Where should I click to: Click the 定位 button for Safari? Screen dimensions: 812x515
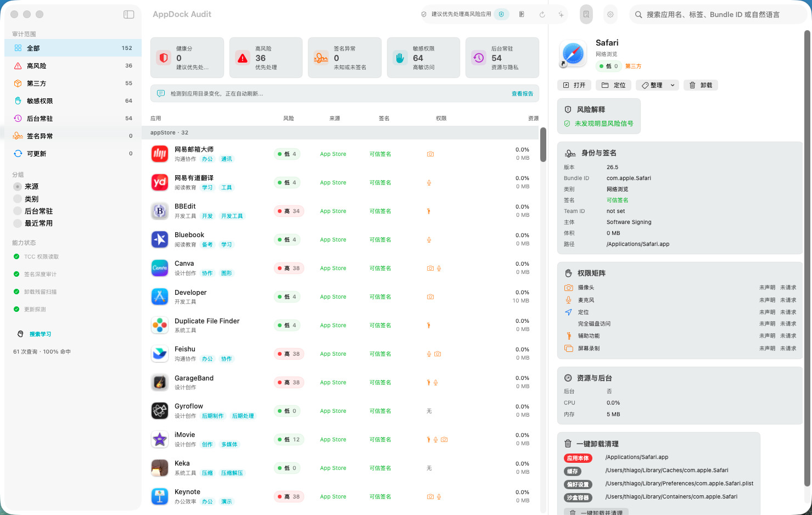tap(613, 85)
